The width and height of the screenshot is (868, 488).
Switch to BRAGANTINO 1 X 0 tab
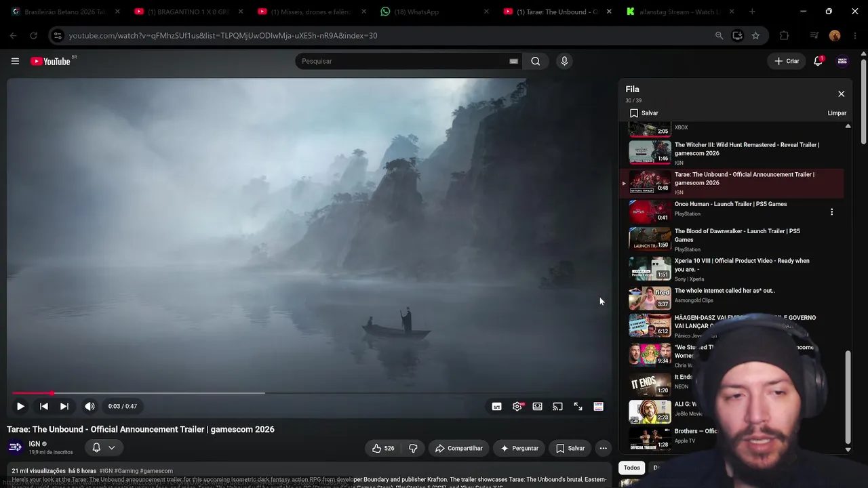pos(188,12)
